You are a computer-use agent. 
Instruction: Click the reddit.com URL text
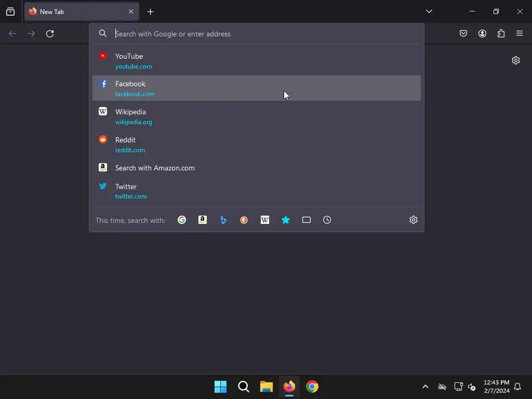tap(130, 150)
